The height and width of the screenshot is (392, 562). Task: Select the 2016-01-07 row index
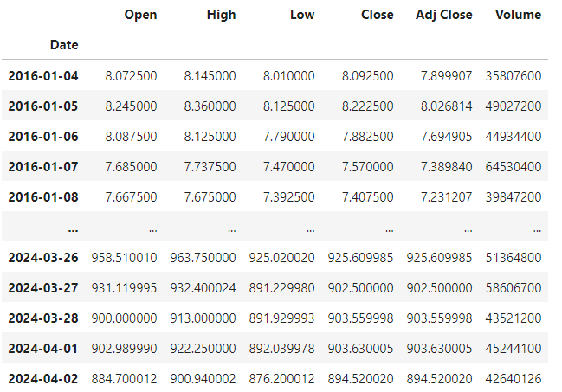coord(43,167)
